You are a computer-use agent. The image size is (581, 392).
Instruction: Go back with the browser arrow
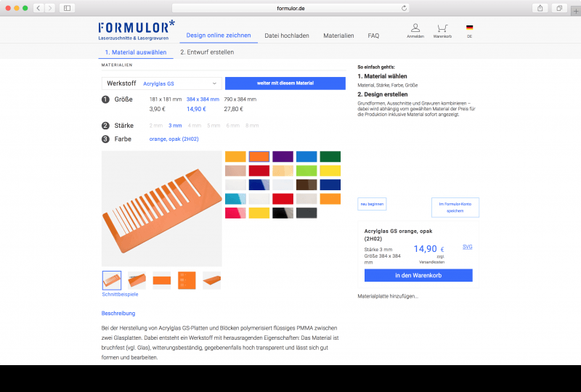pyautogui.click(x=38, y=8)
